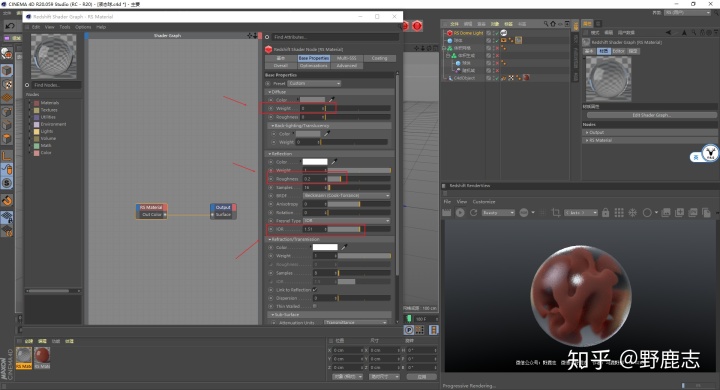The height and width of the screenshot is (390, 720).
Task: Pick Diffuse color with its eyedropper
Action: coord(332,99)
